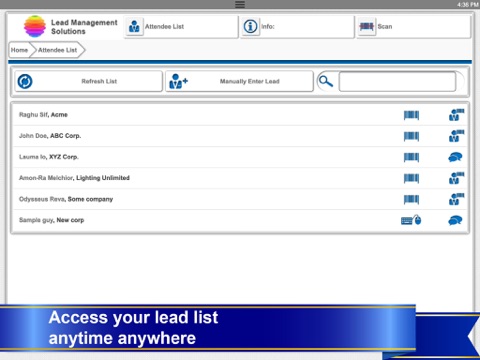Click the Refresh List button
This screenshot has height=360, width=480.
pyautogui.click(x=89, y=81)
